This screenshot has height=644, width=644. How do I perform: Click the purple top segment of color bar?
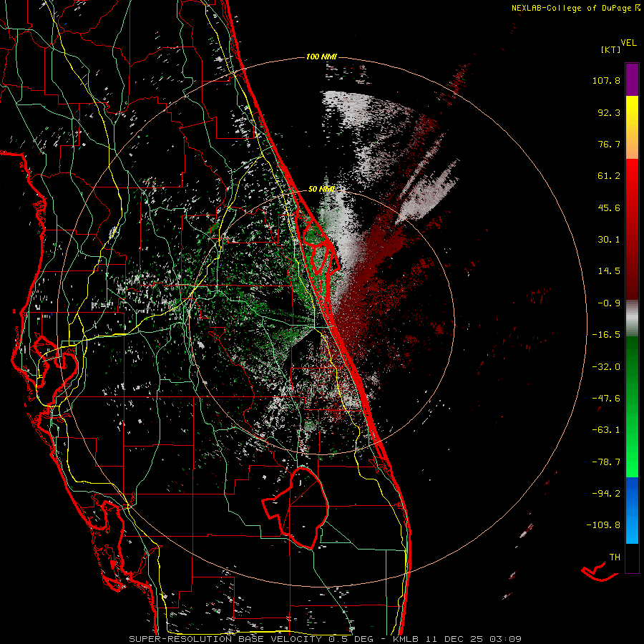632,79
